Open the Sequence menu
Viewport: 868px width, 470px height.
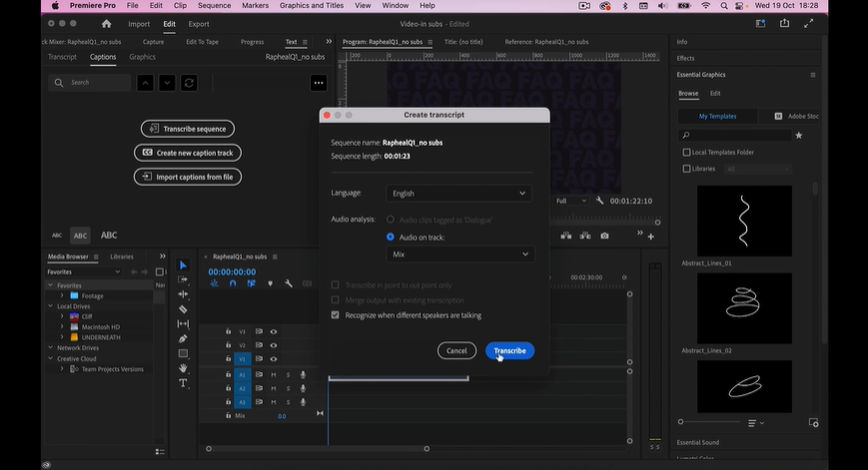click(214, 6)
